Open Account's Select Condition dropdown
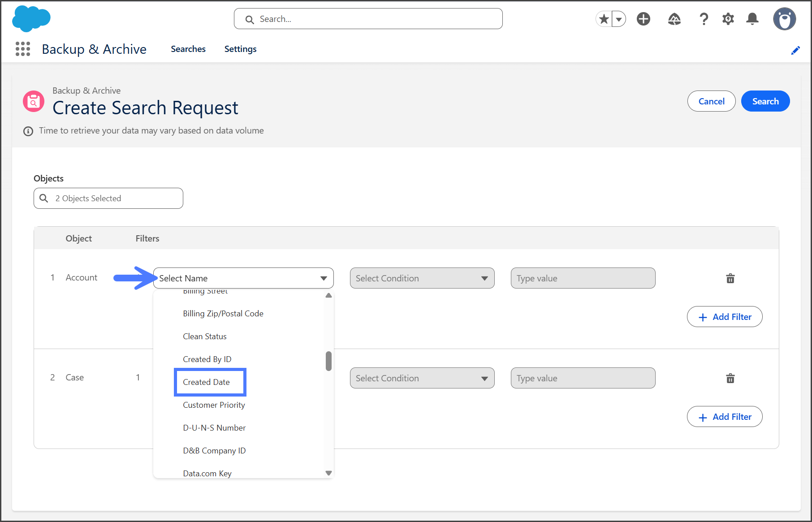The height and width of the screenshot is (522, 812). pyautogui.click(x=422, y=278)
